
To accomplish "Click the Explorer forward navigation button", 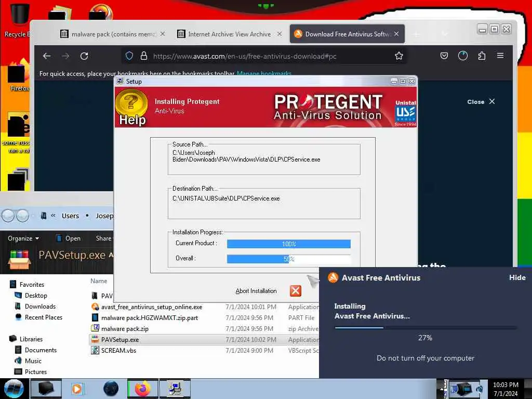I will coord(22,216).
